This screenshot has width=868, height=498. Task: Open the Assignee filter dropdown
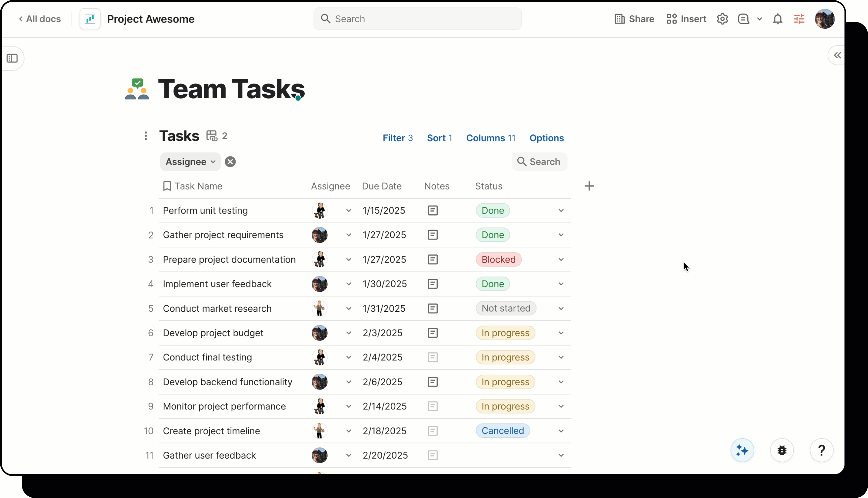pos(213,161)
